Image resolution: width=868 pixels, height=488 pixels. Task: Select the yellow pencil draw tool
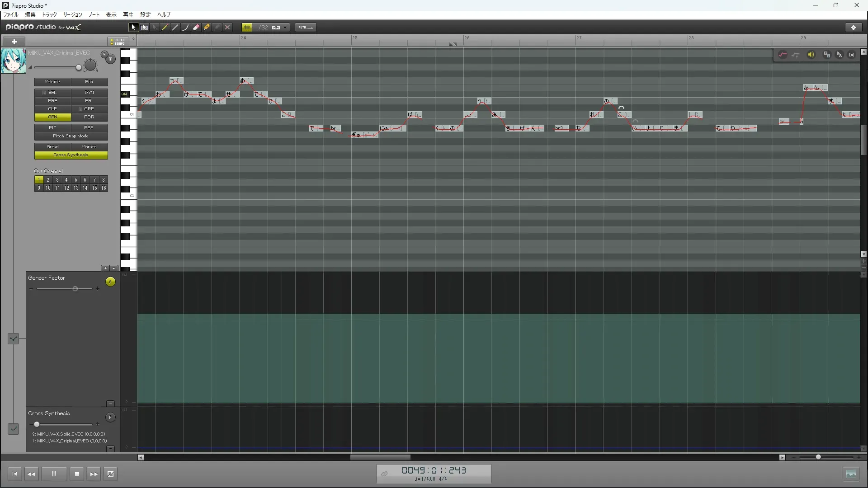[165, 28]
